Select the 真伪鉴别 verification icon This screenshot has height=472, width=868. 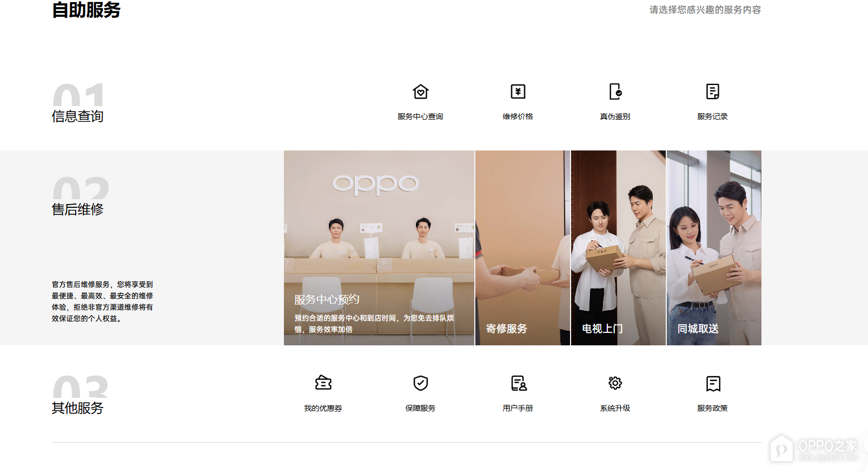(x=615, y=91)
